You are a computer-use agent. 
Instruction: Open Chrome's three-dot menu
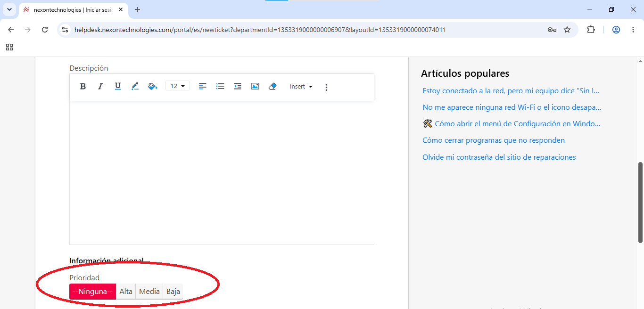pyautogui.click(x=633, y=30)
